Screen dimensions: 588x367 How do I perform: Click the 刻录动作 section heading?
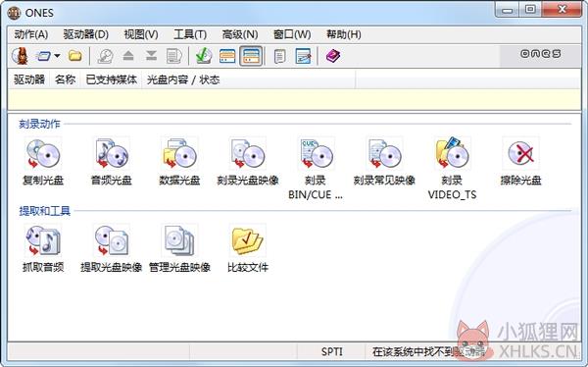(x=39, y=124)
